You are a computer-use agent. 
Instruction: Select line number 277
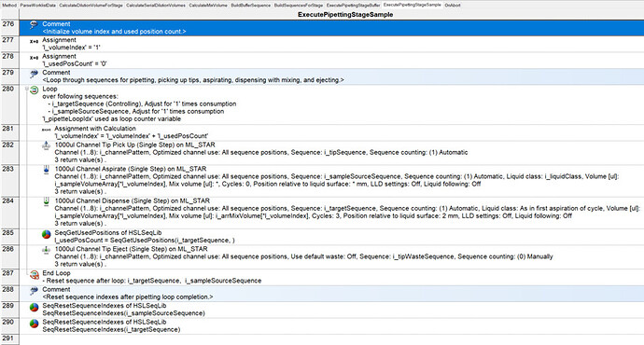point(7,40)
